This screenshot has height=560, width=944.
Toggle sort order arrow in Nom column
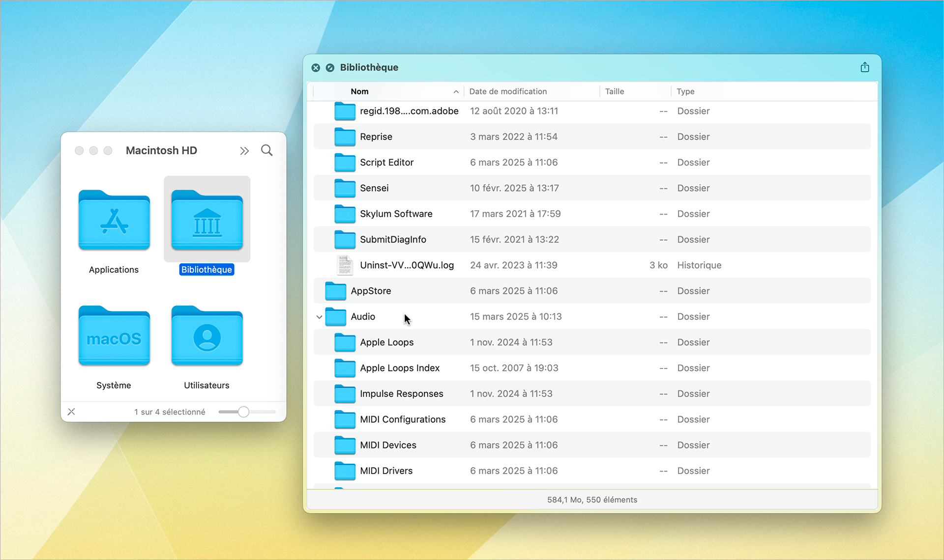pos(456,92)
